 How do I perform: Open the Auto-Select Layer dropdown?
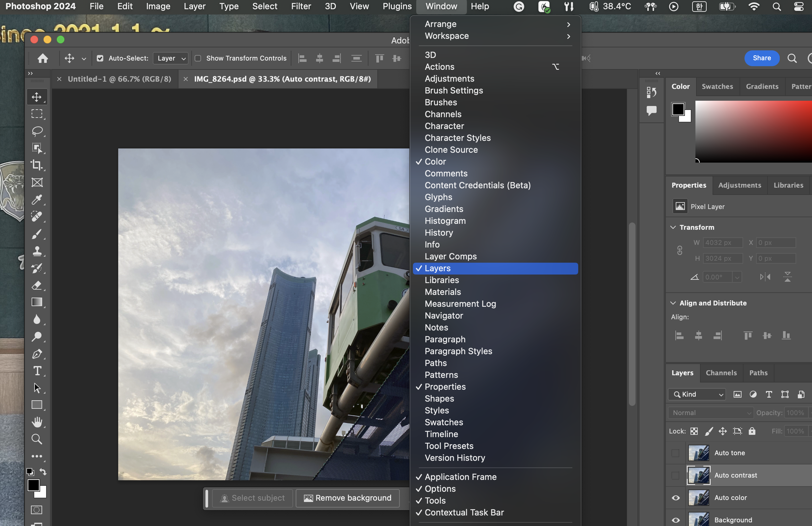point(171,58)
